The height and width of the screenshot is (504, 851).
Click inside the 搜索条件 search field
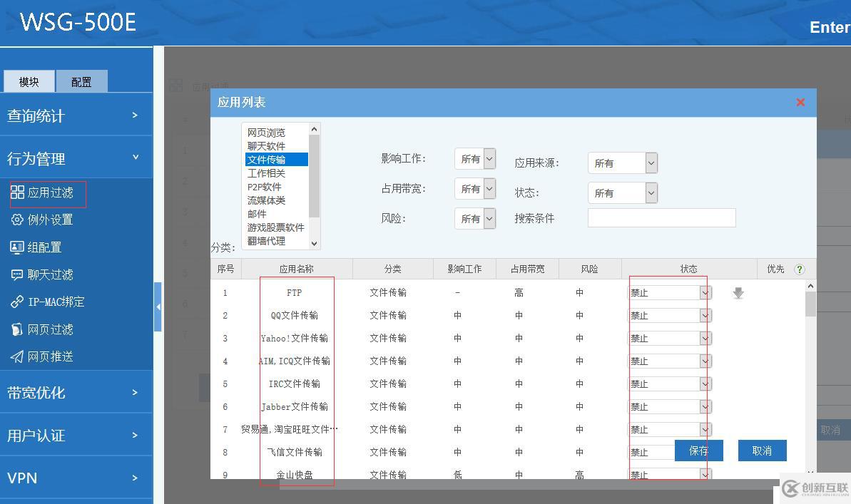pyautogui.click(x=661, y=217)
